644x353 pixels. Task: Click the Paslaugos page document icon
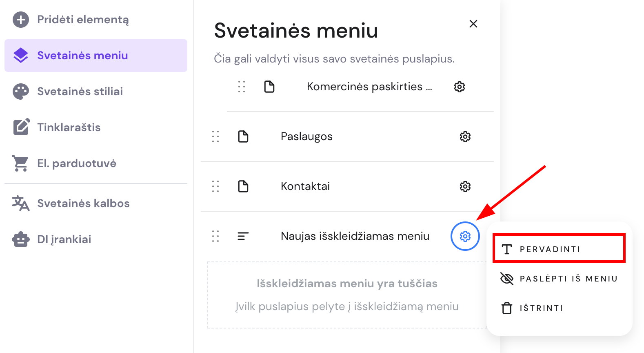(x=243, y=136)
